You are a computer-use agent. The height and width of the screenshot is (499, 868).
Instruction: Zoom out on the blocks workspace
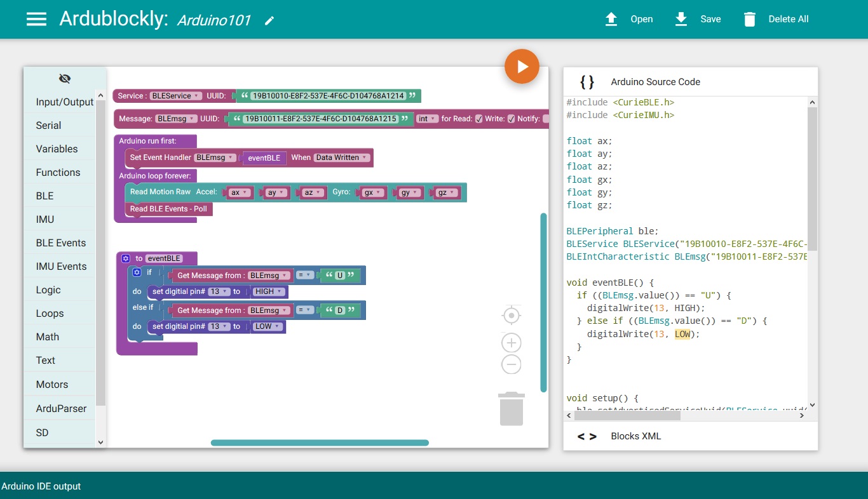click(x=512, y=364)
